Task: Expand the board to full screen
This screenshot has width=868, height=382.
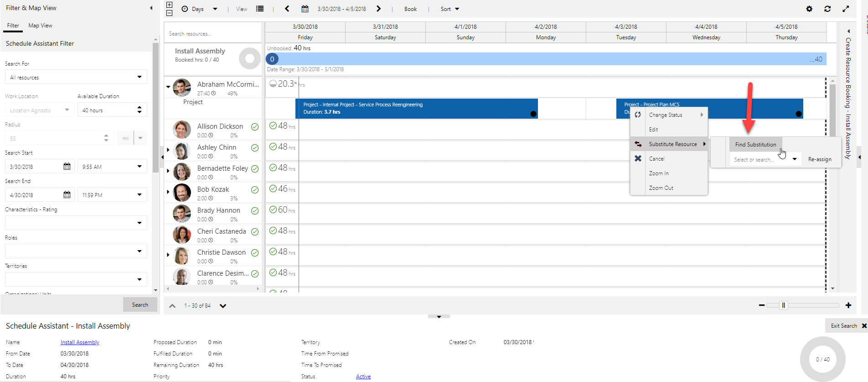Action: coord(846,9)
